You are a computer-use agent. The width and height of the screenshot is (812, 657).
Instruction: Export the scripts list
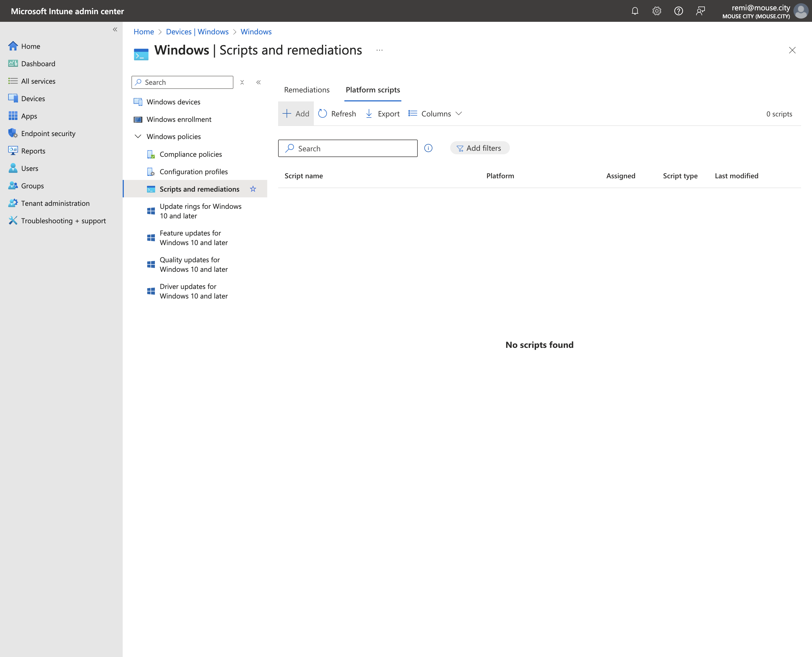(x=382, y=113)
